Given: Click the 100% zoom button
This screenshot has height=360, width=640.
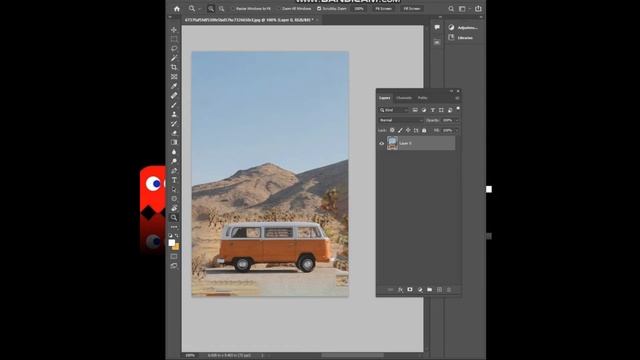Looking at the screenshot, I should click(359, 9).
